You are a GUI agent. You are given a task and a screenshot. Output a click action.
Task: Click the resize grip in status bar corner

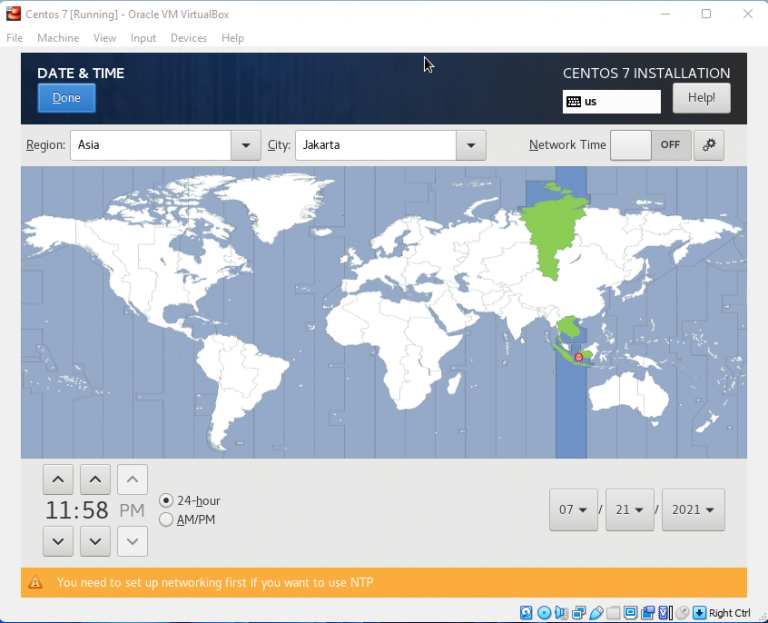point(762,617)
